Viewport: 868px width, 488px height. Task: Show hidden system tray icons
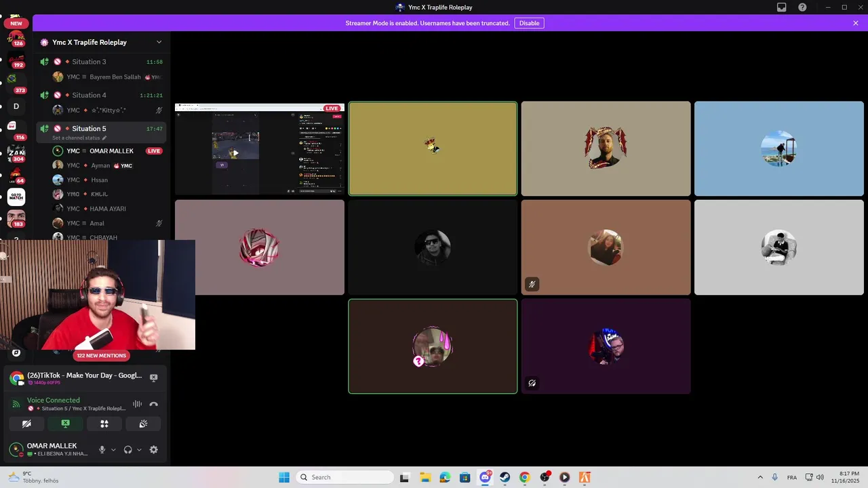point(760,477)
